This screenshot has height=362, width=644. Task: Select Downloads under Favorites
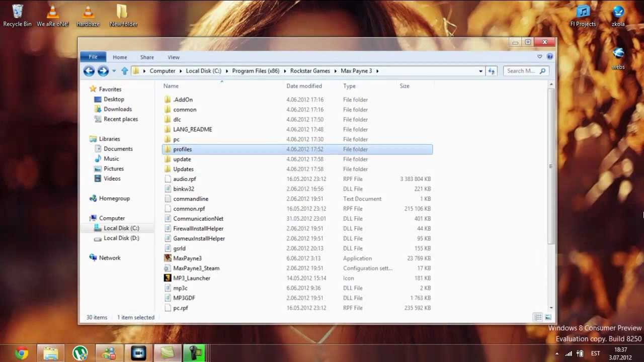118,109
